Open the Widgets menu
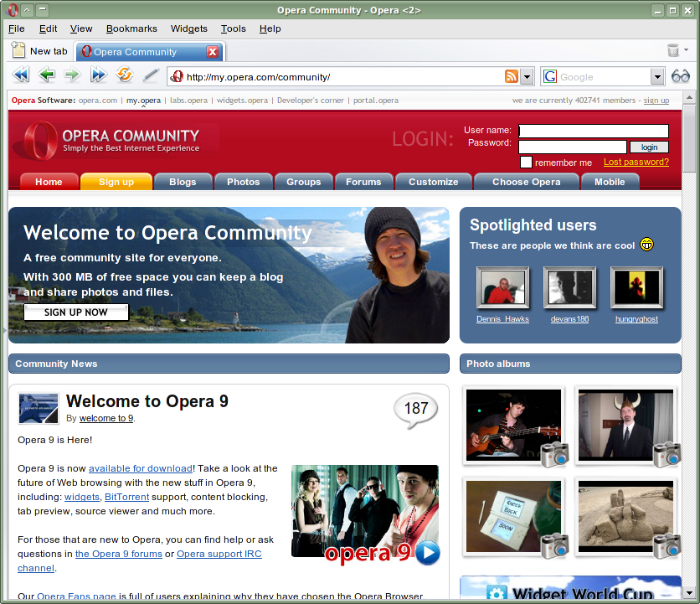Viewport: 700px width, 604px height. 188,28
